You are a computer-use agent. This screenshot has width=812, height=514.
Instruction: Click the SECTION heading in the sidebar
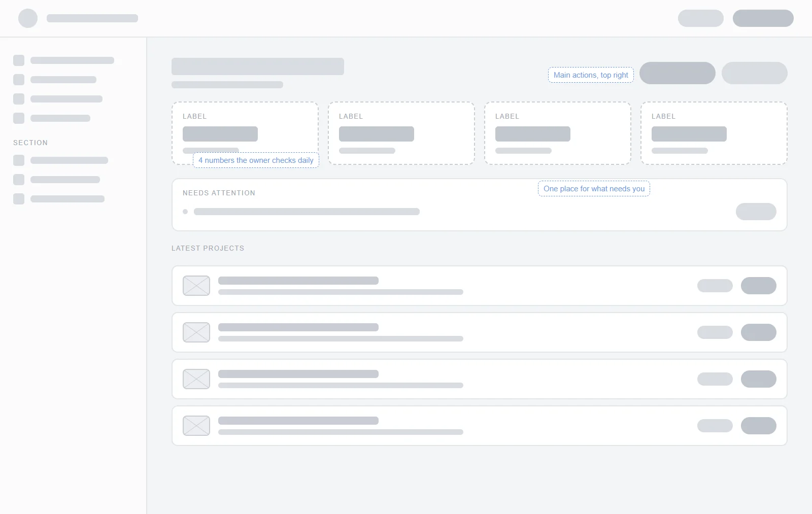30,143
